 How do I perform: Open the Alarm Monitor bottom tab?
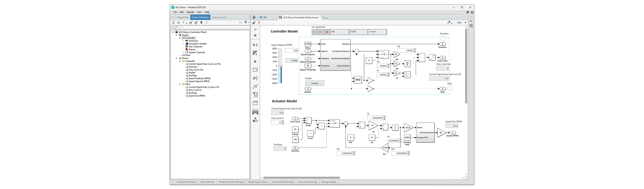pos(207,182)
